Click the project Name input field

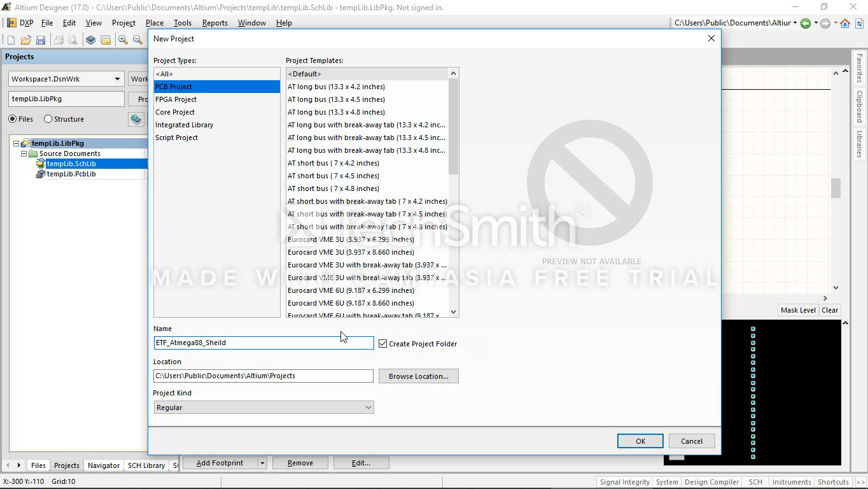263,343
